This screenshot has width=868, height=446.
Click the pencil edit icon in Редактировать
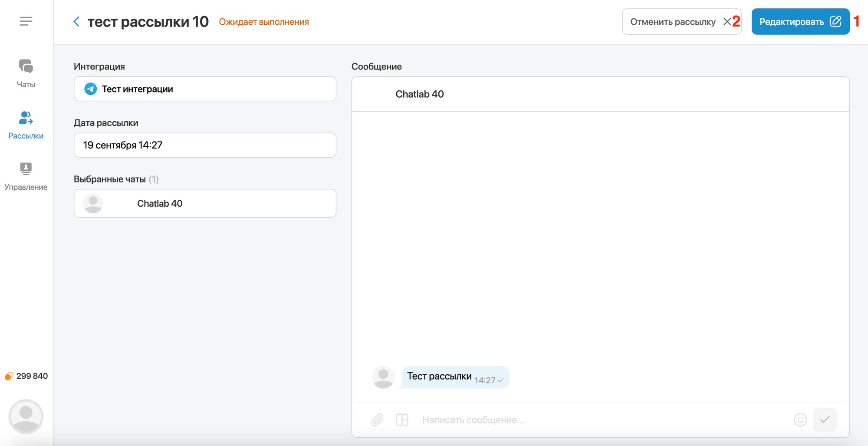click(835, 21)
